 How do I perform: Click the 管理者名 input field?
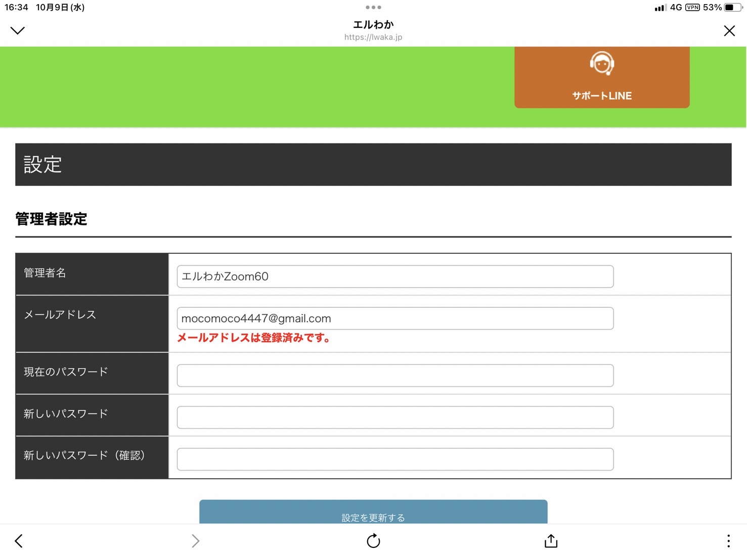click(x=395, y=276)
